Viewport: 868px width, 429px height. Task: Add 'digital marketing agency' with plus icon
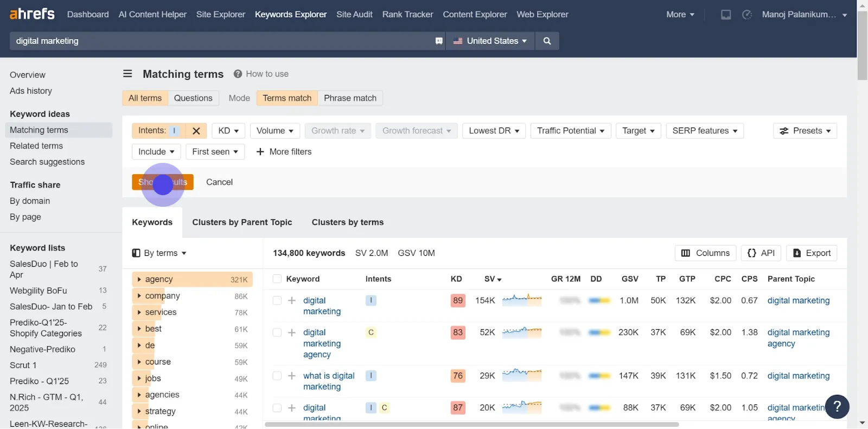pyautogui.click(x=292, y=332)
